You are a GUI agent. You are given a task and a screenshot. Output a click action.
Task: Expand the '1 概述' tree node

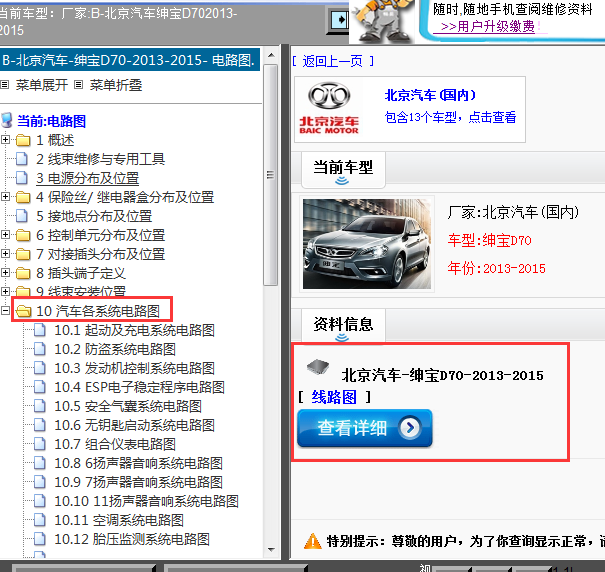coord(5,139)
